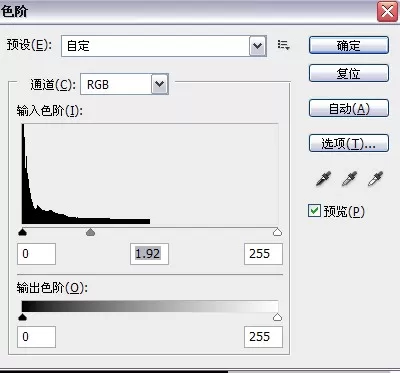This screenshot has height=373, width=400.
Task: Open 选项(T)... options dialog
Action: pos(349,143)
